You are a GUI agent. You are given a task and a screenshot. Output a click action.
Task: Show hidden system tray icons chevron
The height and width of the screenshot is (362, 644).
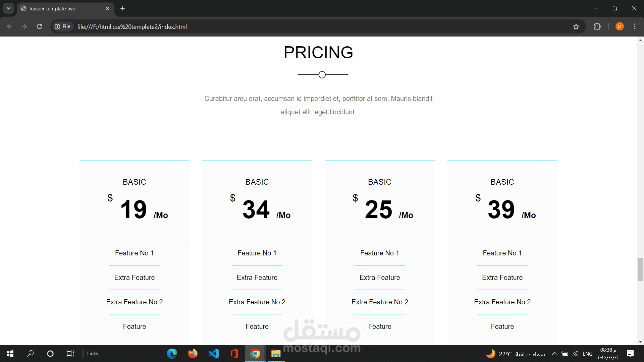click(555, 354)
